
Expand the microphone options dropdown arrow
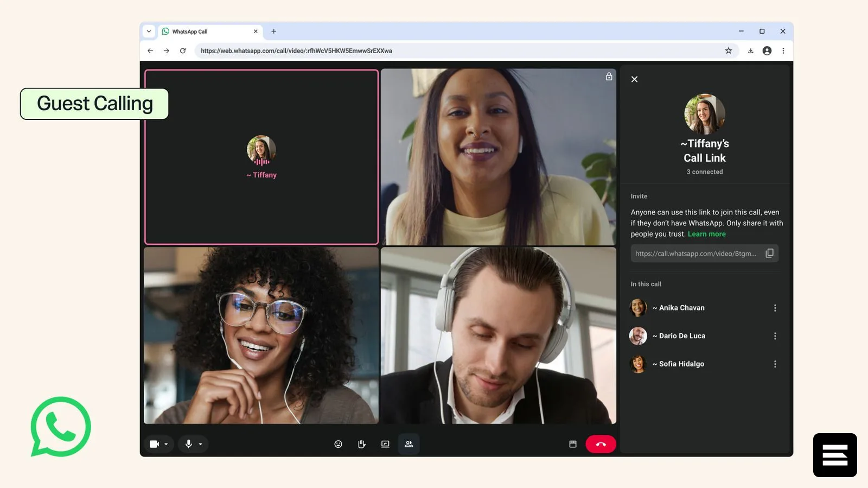(x=201, y=444)
